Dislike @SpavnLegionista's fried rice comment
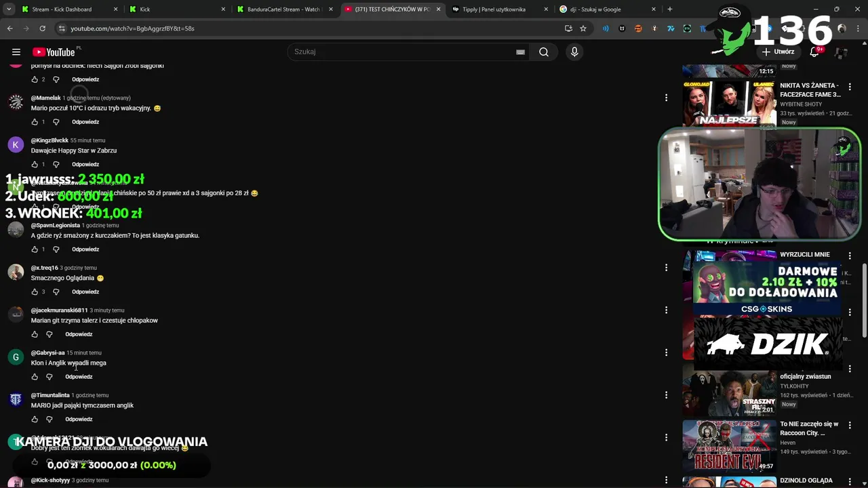868x488 pixels. tap(56, 249)
